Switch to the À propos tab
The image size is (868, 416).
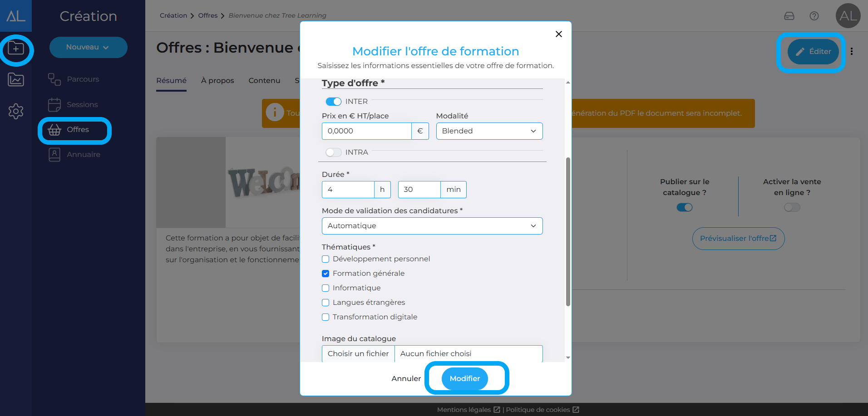217,81
